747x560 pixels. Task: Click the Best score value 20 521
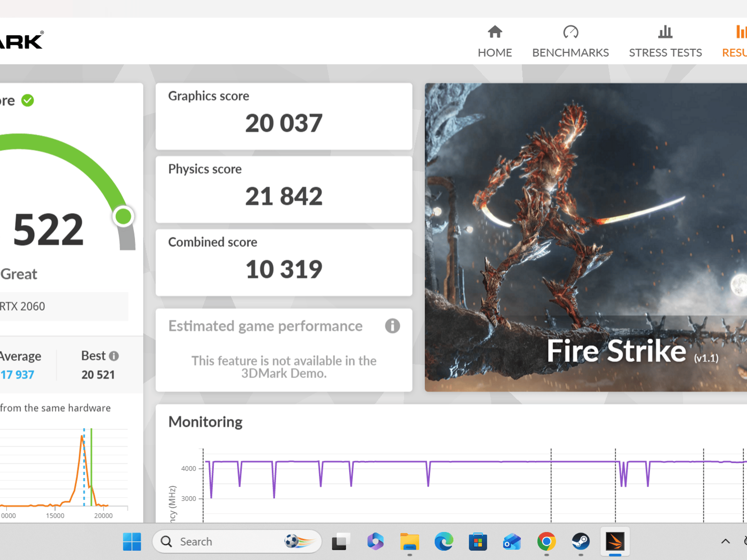(98, 374)
